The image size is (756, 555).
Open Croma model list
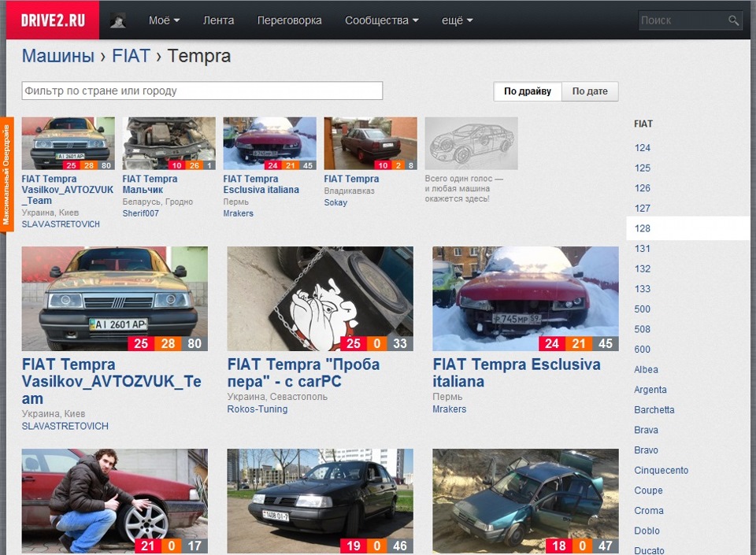(649, 511)
